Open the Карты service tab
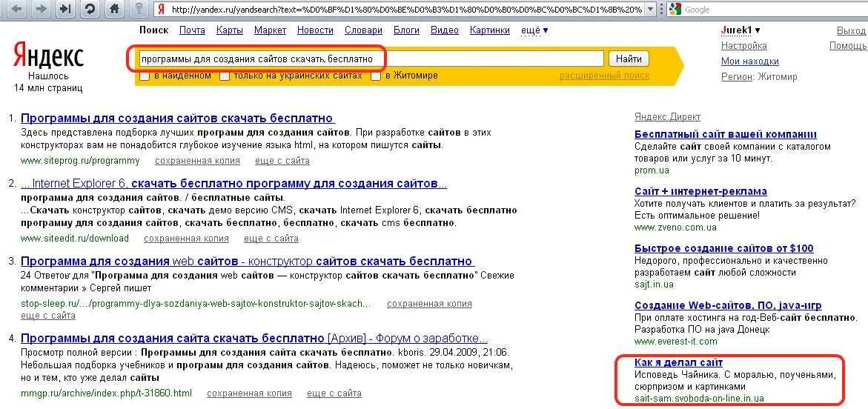The image size is (868, 409). pos(230,30)
